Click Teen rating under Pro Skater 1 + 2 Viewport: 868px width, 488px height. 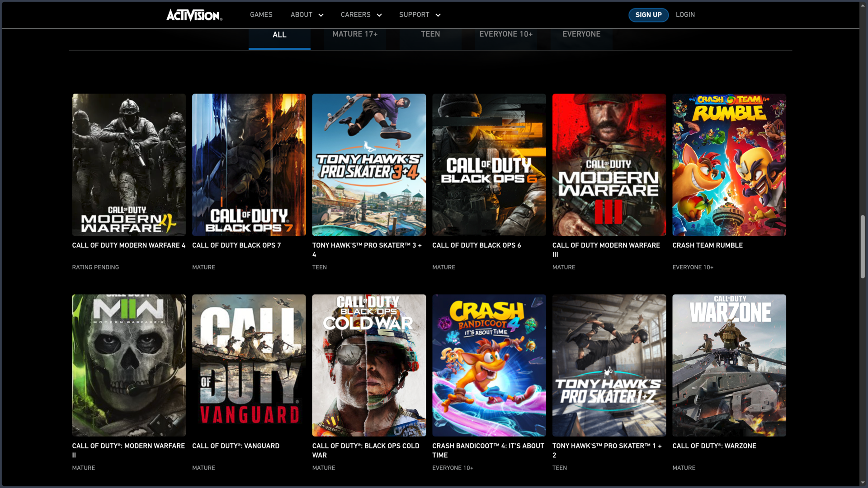pos(560,468)
